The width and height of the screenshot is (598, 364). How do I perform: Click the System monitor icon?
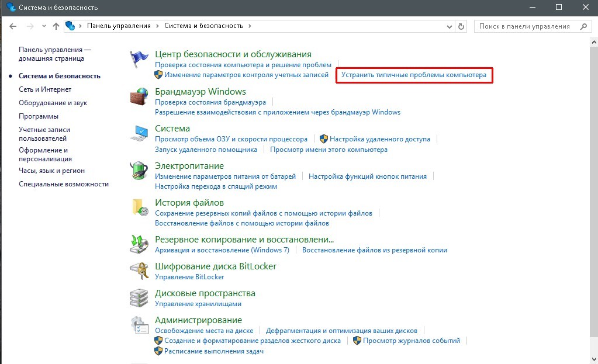[x=139, y=133]
